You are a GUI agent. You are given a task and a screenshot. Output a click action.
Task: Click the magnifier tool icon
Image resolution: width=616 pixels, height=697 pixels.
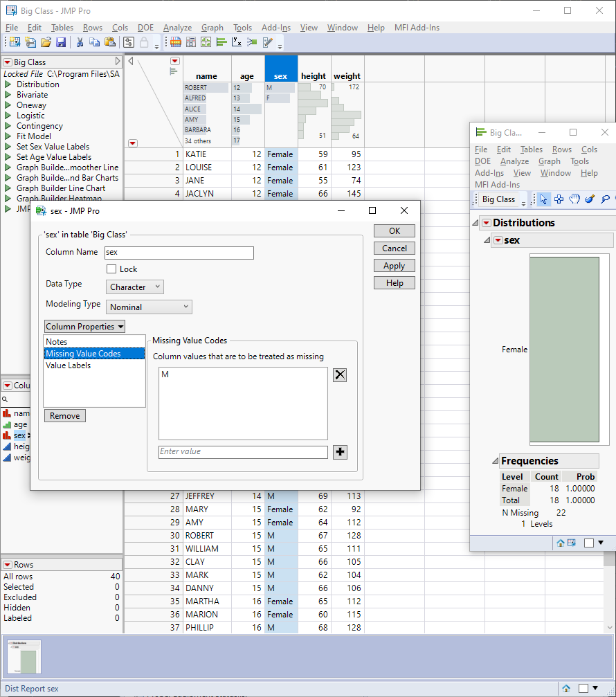605,199
